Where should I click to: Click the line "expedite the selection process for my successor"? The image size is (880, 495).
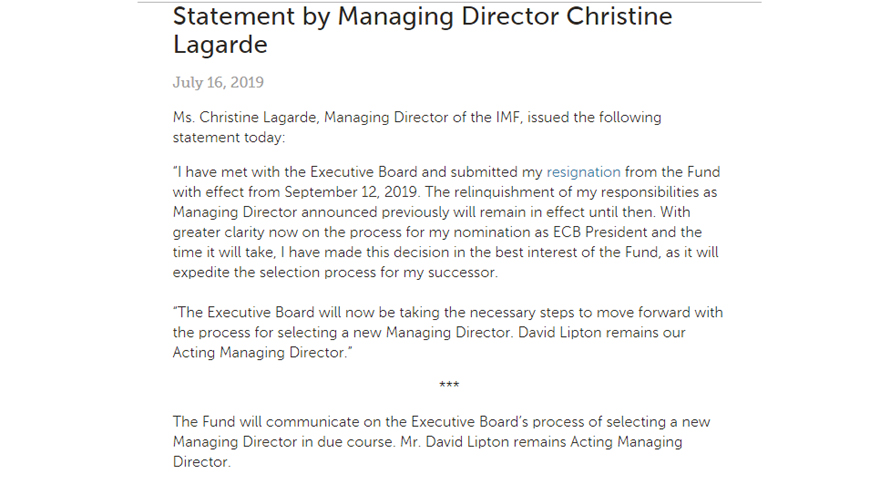[x=335, y=273]
